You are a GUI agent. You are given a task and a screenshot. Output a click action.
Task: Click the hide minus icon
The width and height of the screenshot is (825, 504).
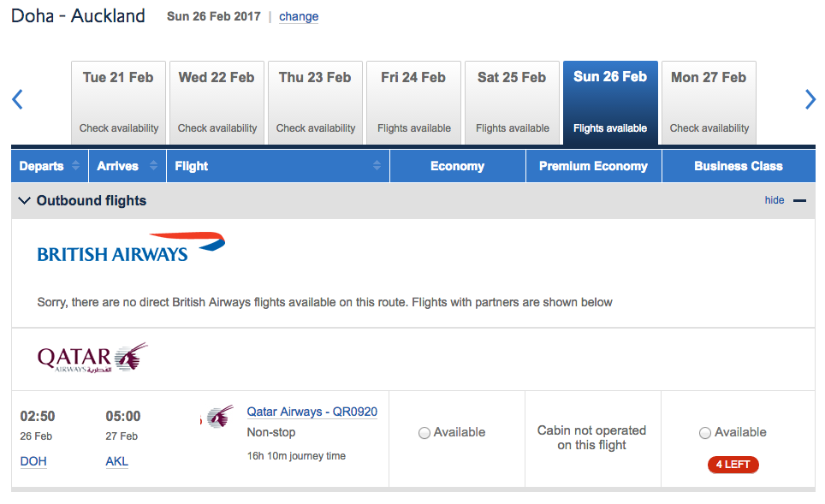799,201
